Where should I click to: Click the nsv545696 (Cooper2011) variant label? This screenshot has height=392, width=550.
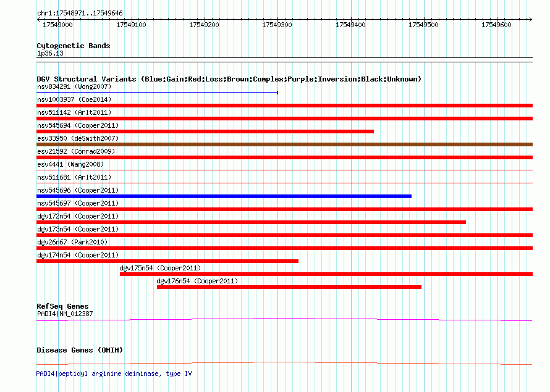click(x=78, y=190)
